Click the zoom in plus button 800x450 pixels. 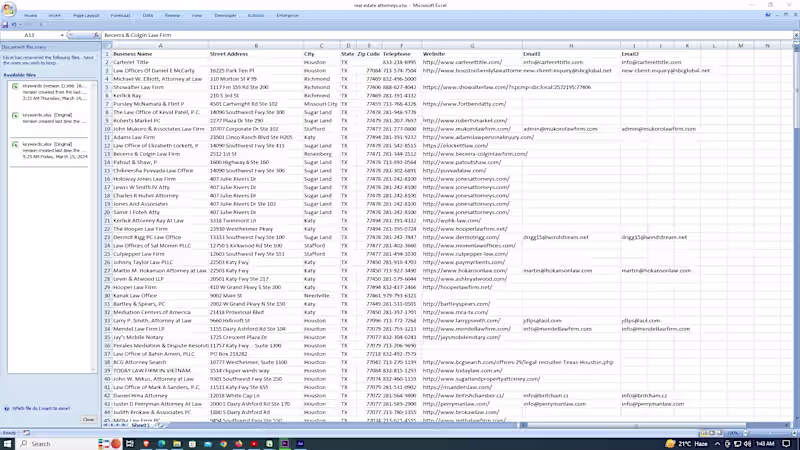pyautogui.click(x=794, y=433)
